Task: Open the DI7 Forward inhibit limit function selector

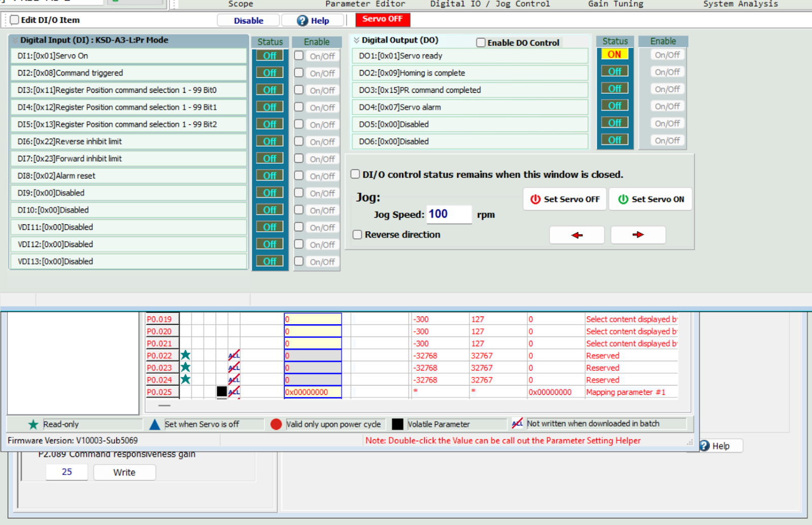Action: 128,158
